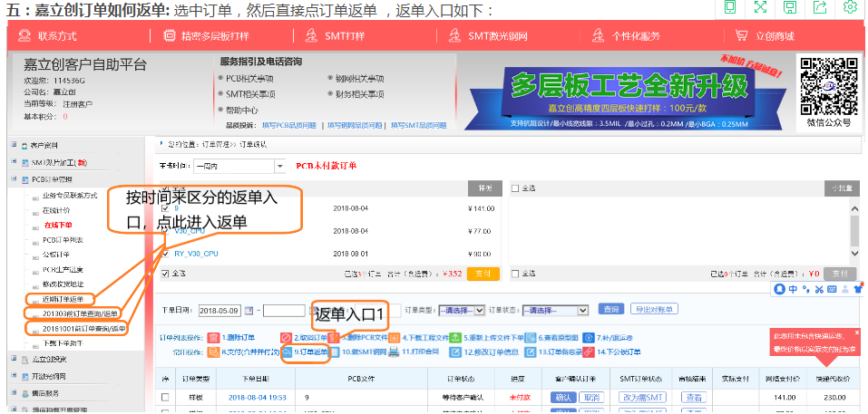Click the 查询 search button
The height and width of the screenshot is (414, 868).
[611, 309]
